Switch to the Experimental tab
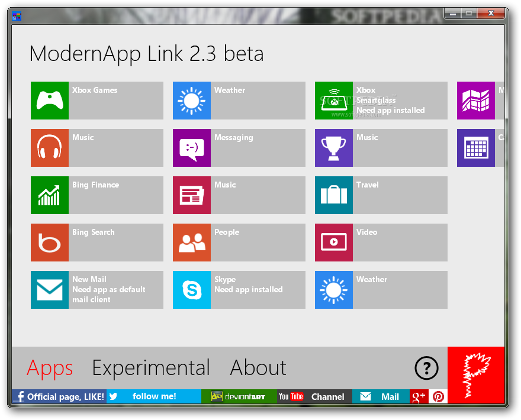 [x=151, y=368]
